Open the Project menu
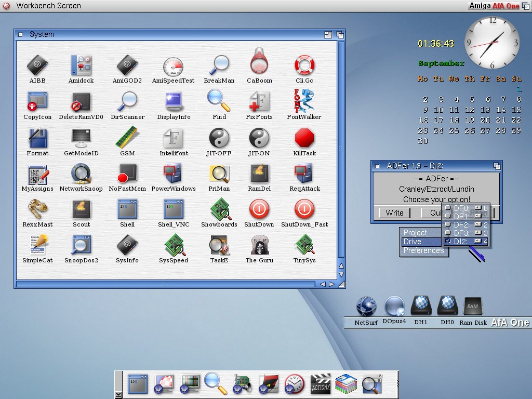 pyautogui.click(x=415, y=233)
